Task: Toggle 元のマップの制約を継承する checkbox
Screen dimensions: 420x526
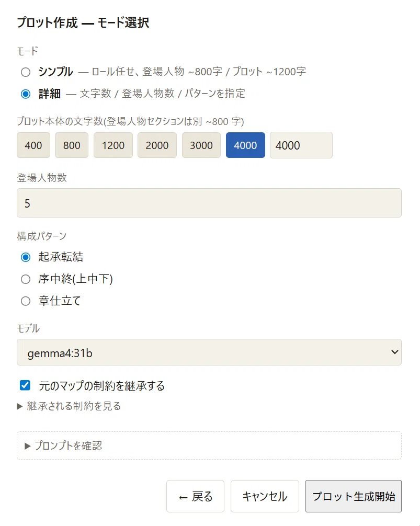Action: pyautogui.click(x=25, y=385)
